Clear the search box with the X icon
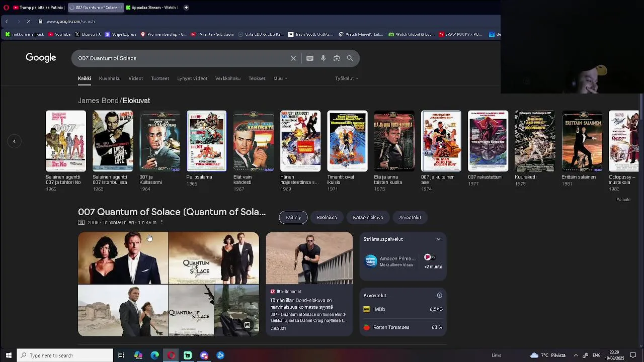 [x=293, y=58]
